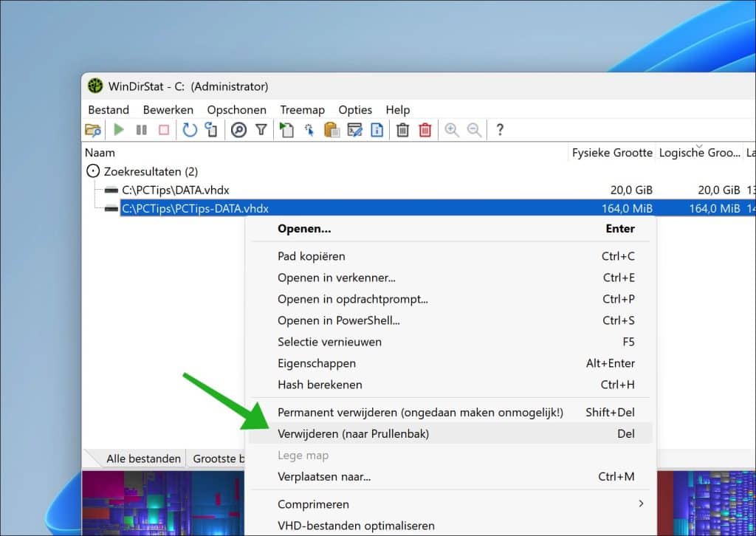Click the open item document icon

[286, 130]
